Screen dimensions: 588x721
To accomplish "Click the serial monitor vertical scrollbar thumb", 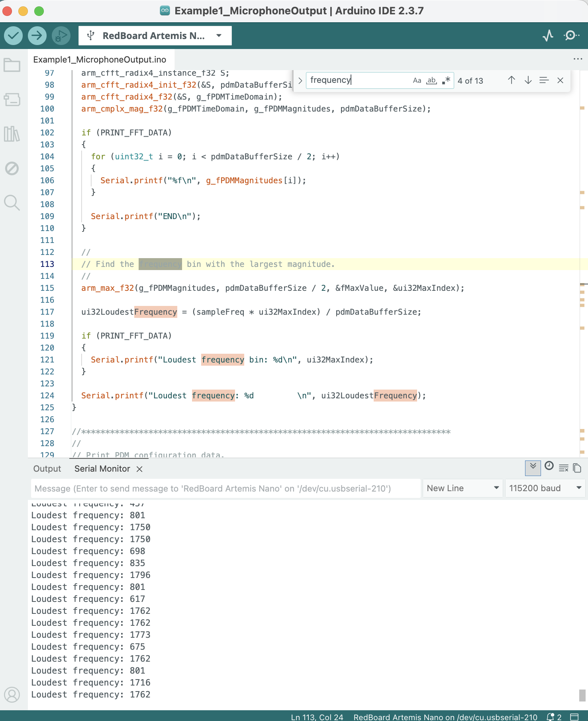I will click(x=582, y=695).
